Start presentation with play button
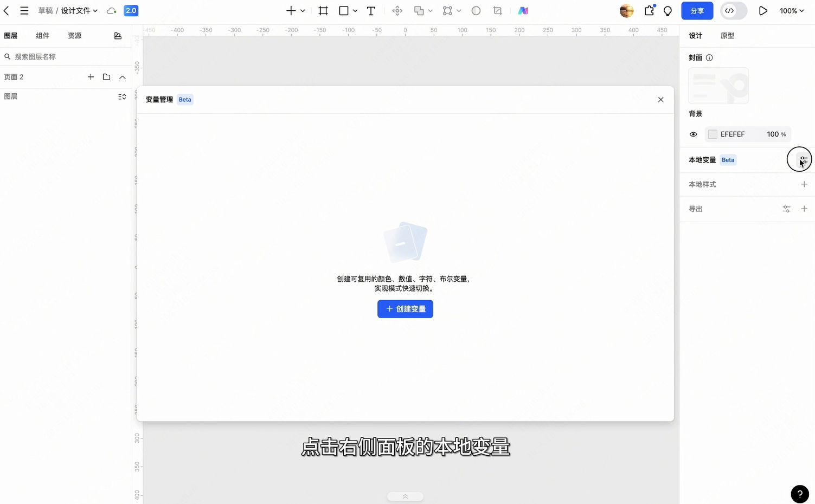Screen dimensions: 815x504 click(763, 11)
